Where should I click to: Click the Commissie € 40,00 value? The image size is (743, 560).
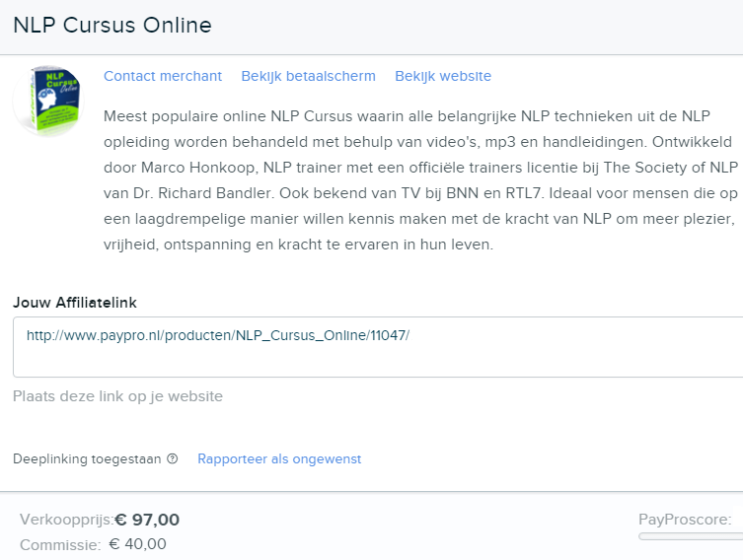coord(137,544)
